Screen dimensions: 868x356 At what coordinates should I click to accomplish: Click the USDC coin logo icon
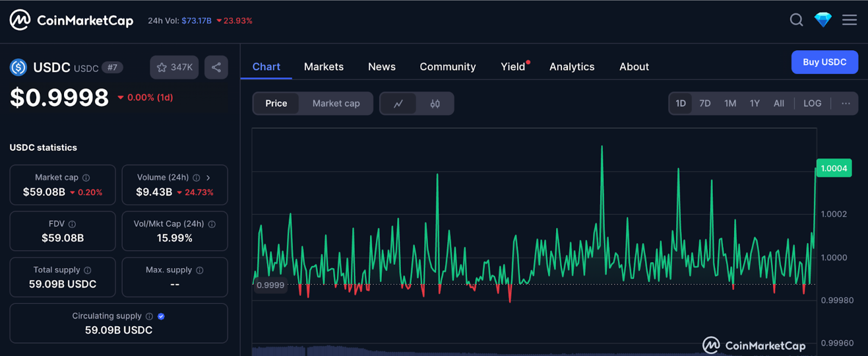coord(18,67)
